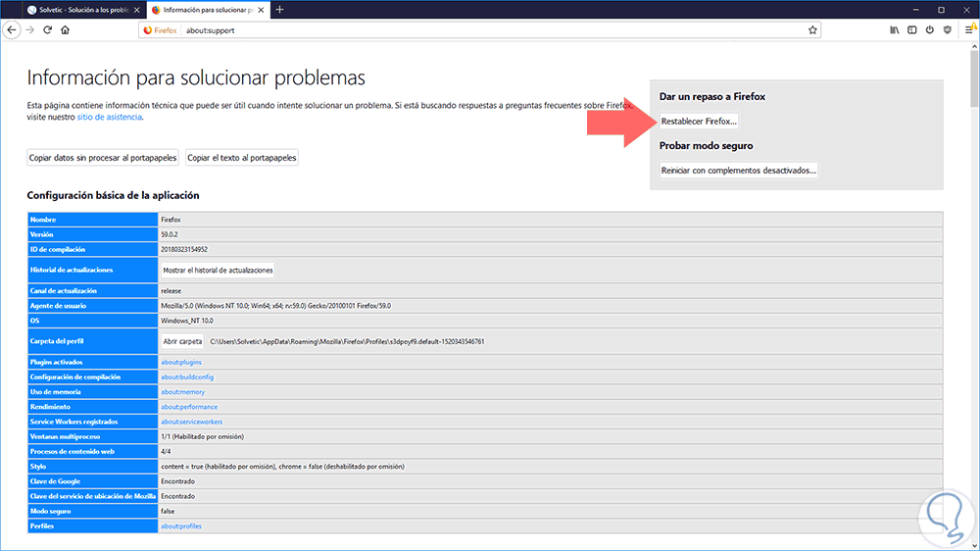Image resolution: width=980 pixels, height=551 pixels.
Task: Open the about:memory link
Action: coord(182,392)
